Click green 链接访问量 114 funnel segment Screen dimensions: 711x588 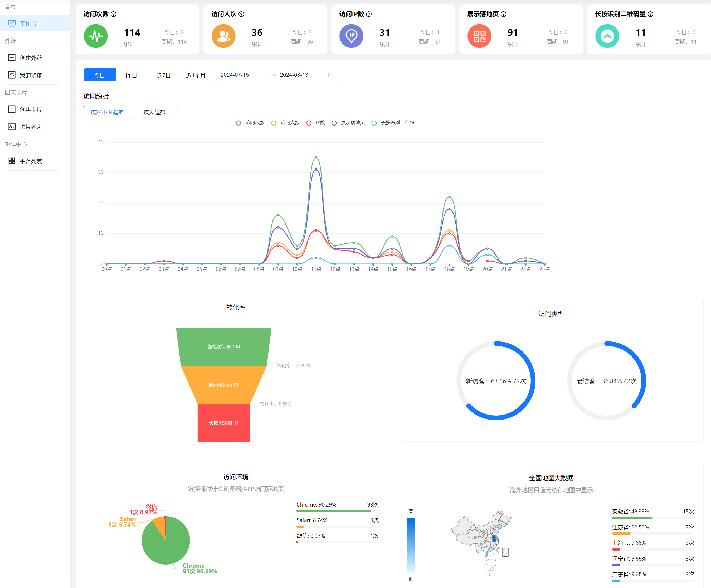[x=223, y=347]
